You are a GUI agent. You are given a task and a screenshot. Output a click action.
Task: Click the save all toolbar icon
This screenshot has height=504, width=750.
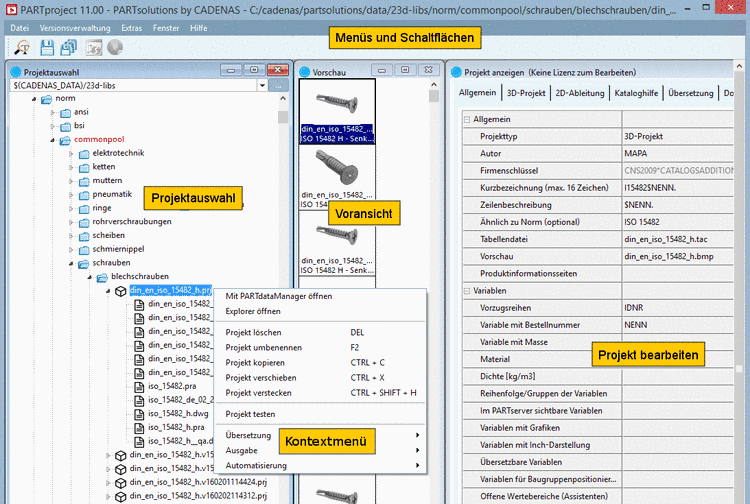[x=69, y=47]
